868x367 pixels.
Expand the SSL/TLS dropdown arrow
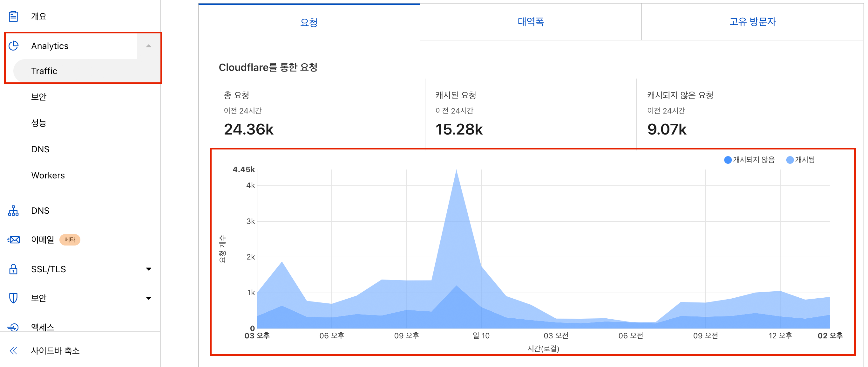click(x=149, y=269)
